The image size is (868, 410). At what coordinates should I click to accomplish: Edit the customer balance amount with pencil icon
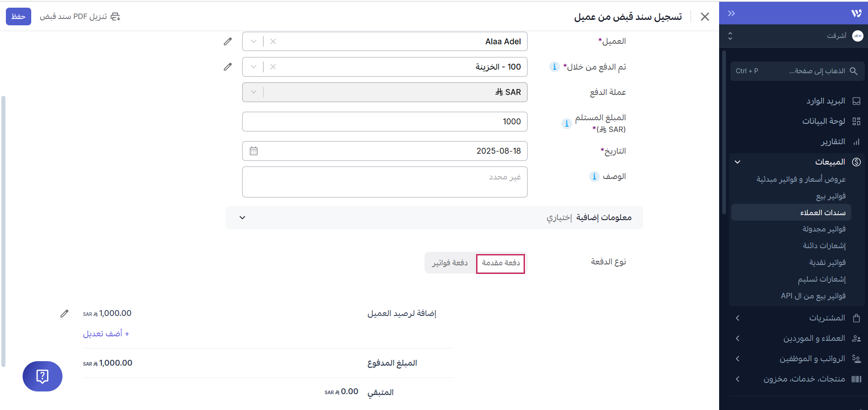click(64, 314)
